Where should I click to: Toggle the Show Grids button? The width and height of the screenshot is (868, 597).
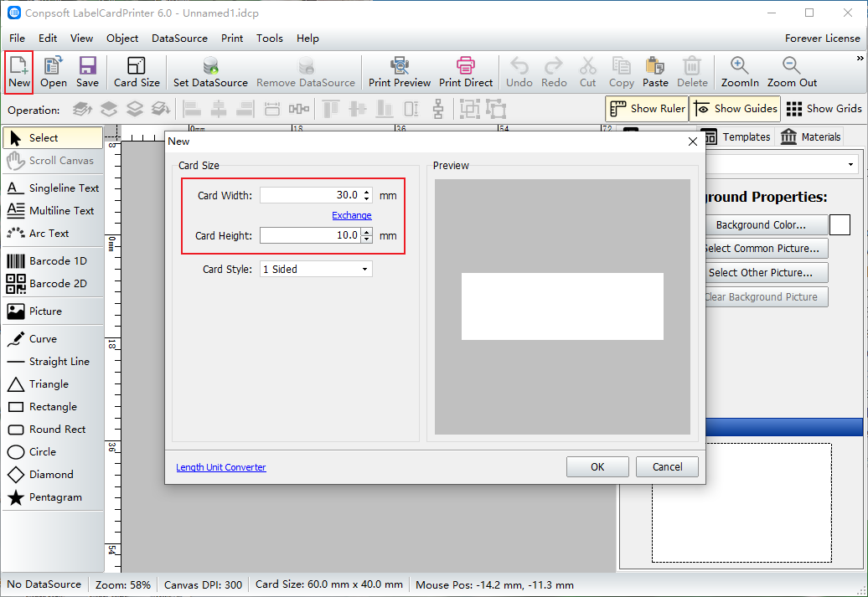(x=823, y=109)
